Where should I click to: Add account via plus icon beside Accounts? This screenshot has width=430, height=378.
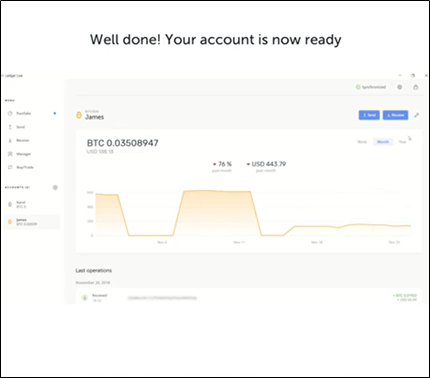pos(55,187)
